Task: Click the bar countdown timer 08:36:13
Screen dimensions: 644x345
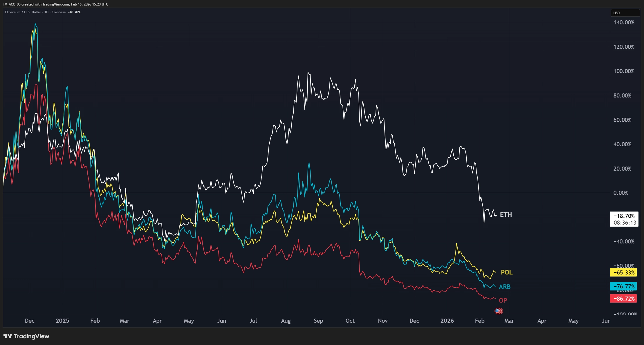Action: pyautogui.click(x=625, y=223)
